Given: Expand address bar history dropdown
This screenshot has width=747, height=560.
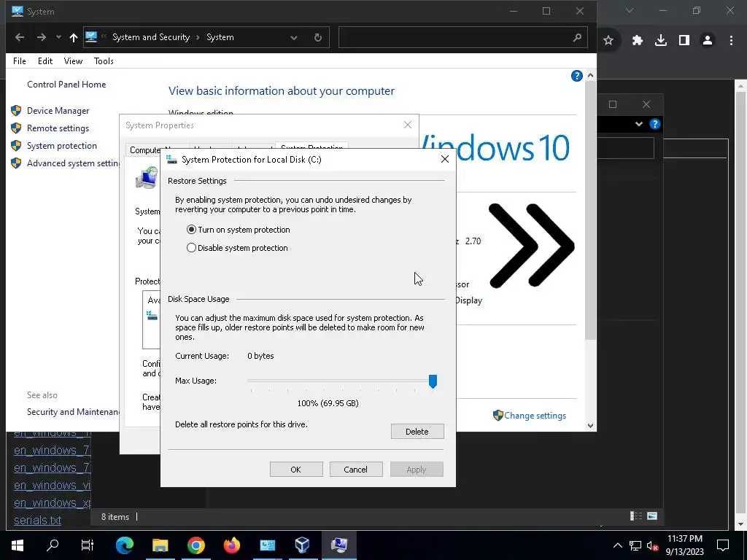Looking at the screenshot, I should (x=294, y=38).
